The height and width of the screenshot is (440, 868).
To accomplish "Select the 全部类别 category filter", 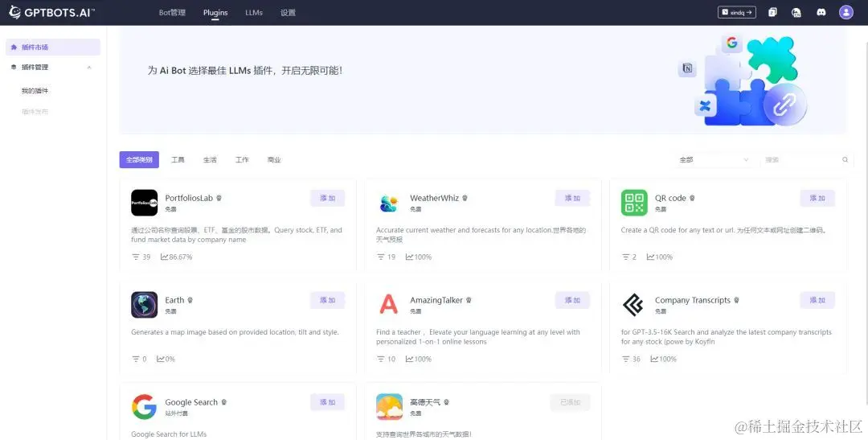I will point(139,159).
